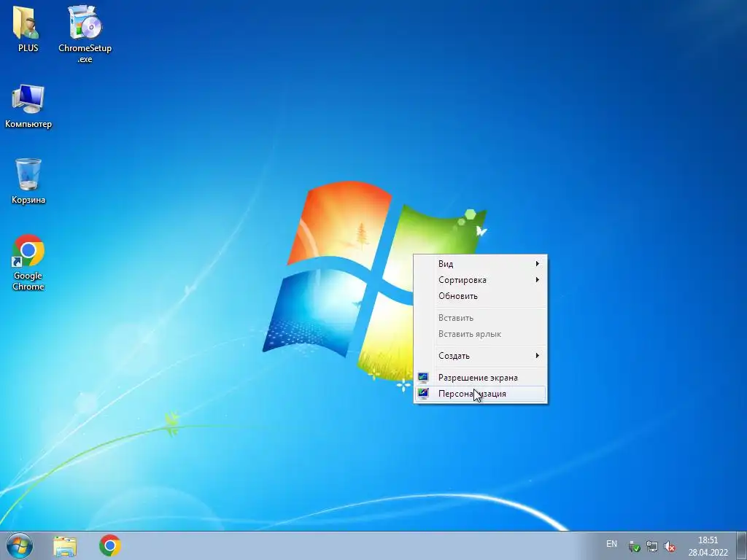Open Разрешение экрана from context menu
The image size is (747, 560).
point(480,378)
